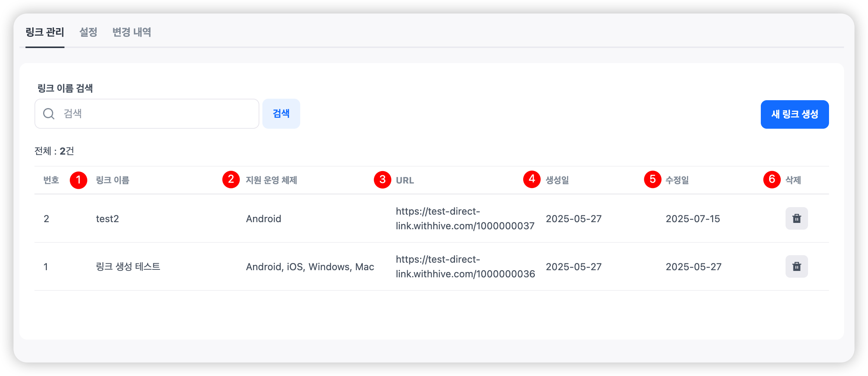The width and height of the screenshot is (868, 376).
Task: Click URL ending in 1000000036
Action: point(465,267)
